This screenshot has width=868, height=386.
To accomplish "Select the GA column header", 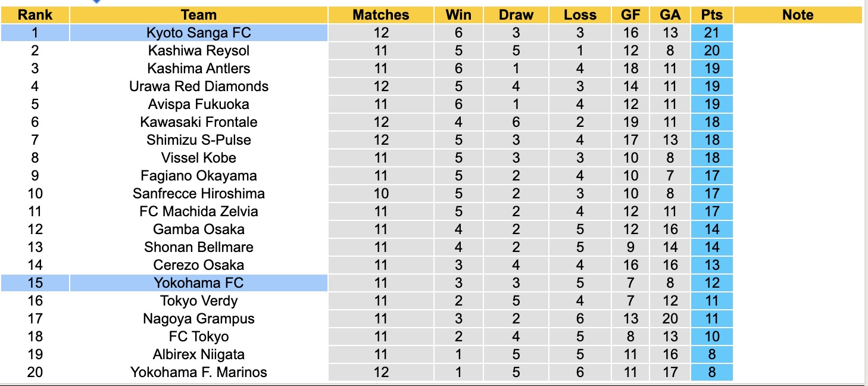I will pyautogui.click(x=670, y=15).
